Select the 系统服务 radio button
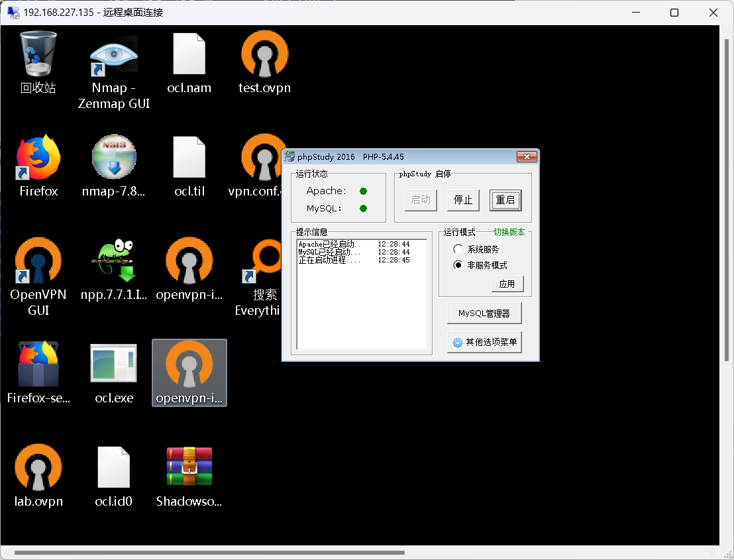The image size is (734, 560). [x=458, y=249]
